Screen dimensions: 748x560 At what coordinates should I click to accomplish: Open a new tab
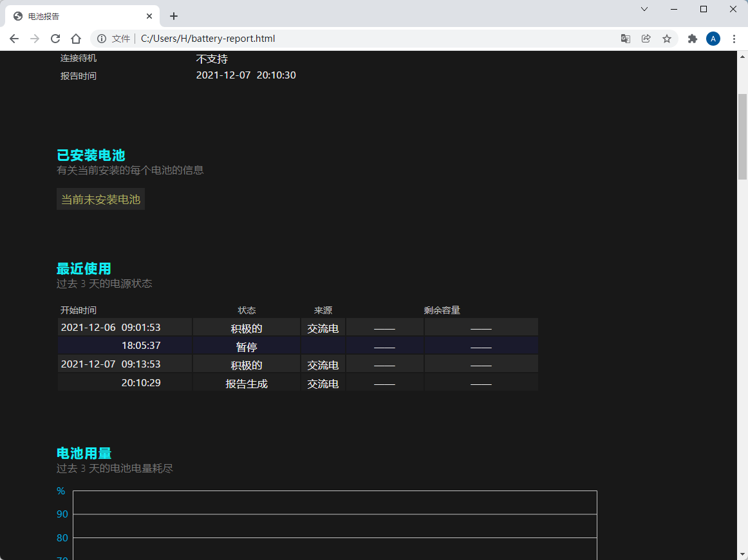pos(173,16)
